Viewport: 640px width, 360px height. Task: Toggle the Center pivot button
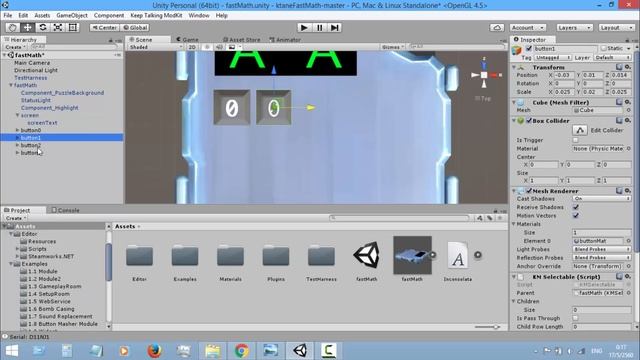click(104, 27)
